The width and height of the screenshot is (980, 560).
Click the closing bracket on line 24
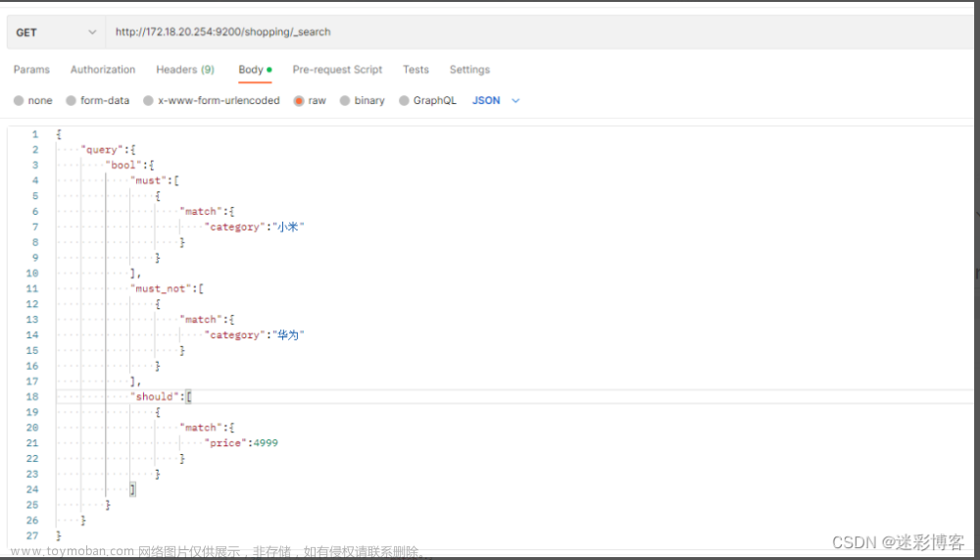coord(133,489)
